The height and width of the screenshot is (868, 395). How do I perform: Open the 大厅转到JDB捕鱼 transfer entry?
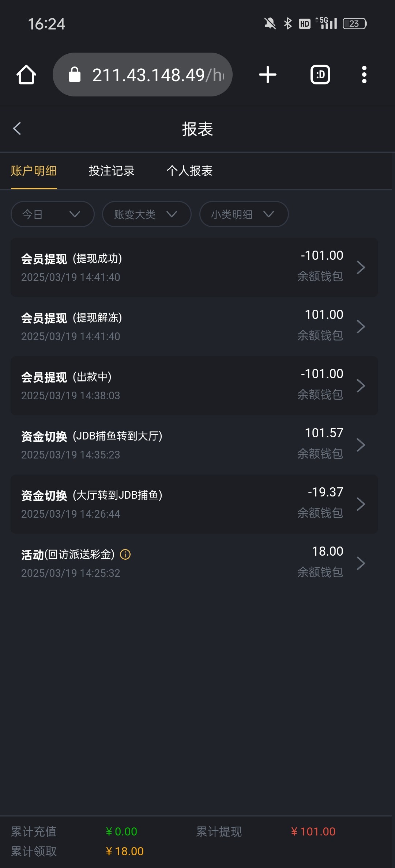pos(194,504)
